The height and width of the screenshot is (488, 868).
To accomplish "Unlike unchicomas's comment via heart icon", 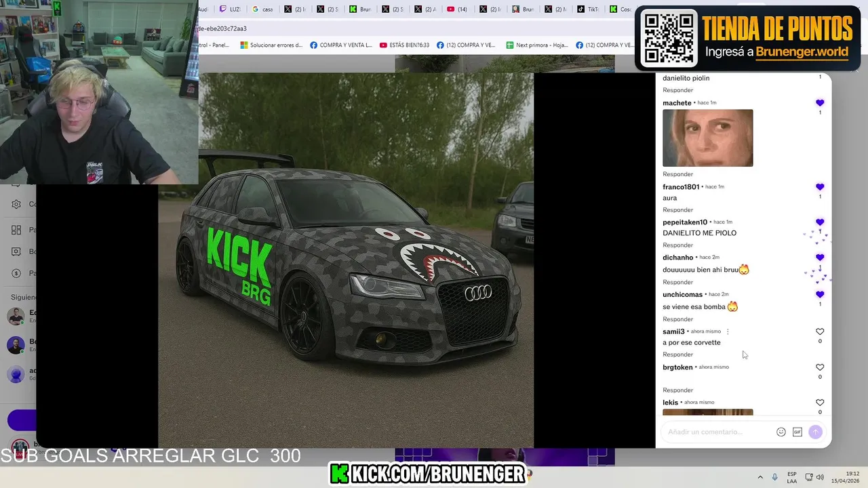I will pyautogui.click(x=820, y=295).
